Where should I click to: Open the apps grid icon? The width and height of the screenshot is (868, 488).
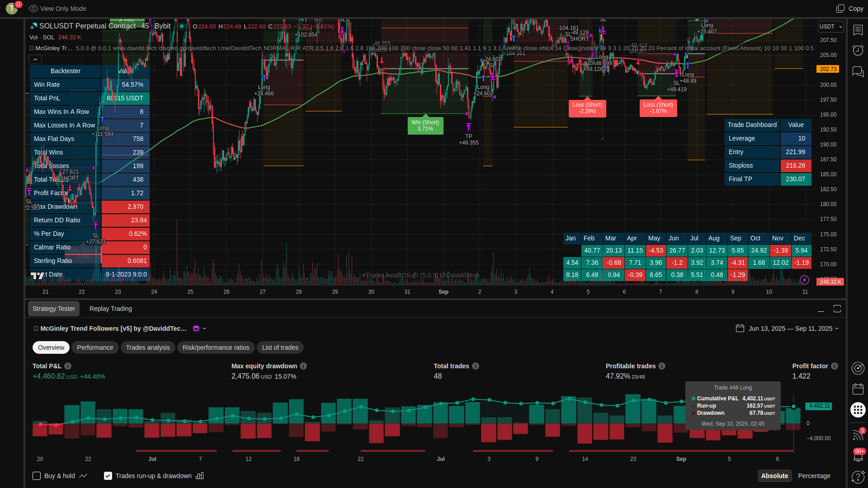click(858, 410)
